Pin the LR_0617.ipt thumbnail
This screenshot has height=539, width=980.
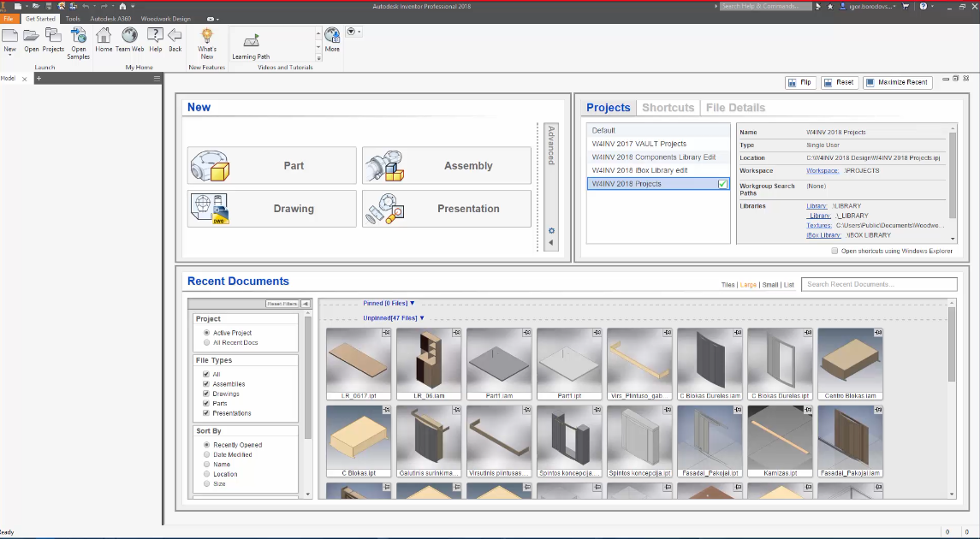(x=386, y=333)
